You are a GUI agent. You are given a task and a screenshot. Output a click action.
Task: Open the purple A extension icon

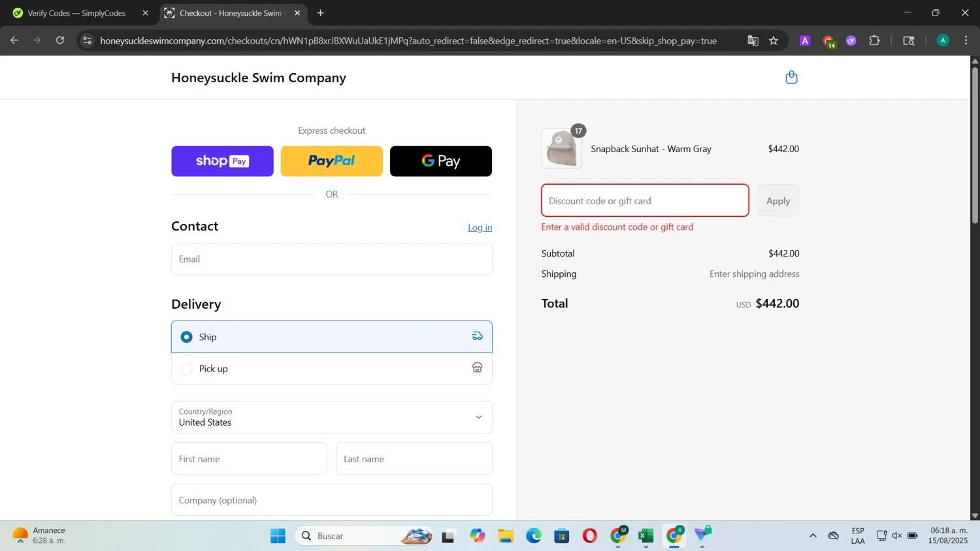click(805, 40)
